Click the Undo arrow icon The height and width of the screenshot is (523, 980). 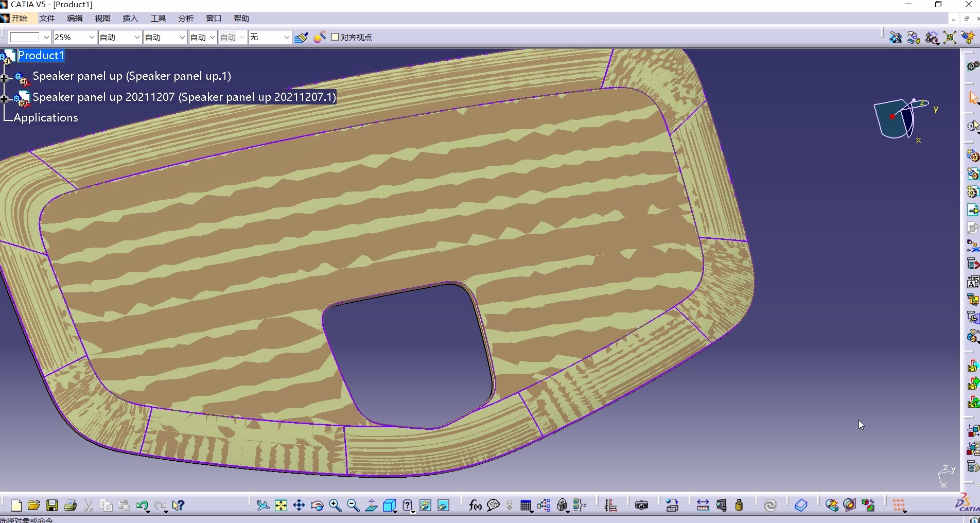142,505
